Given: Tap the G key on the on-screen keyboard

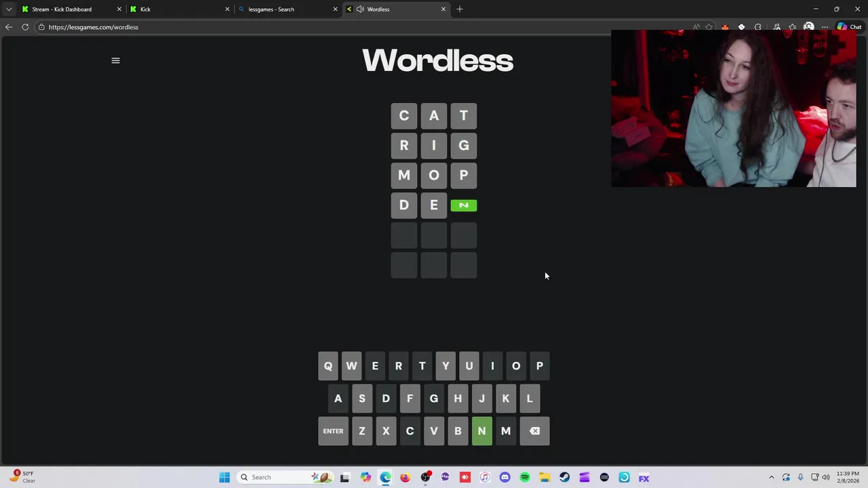Looking at the screenshot, I should click(x=434, y=399).
